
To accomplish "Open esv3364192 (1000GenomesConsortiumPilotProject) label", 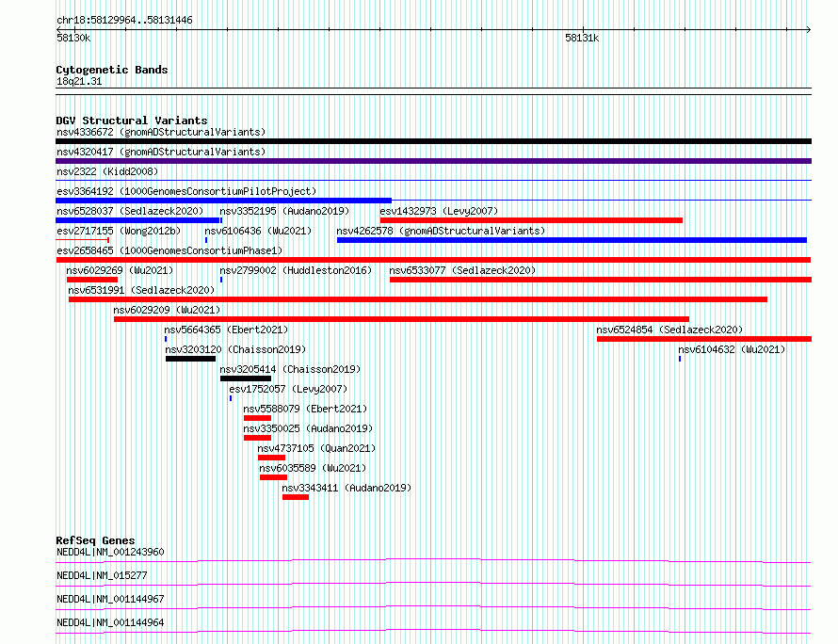I will tap(186, 191).
